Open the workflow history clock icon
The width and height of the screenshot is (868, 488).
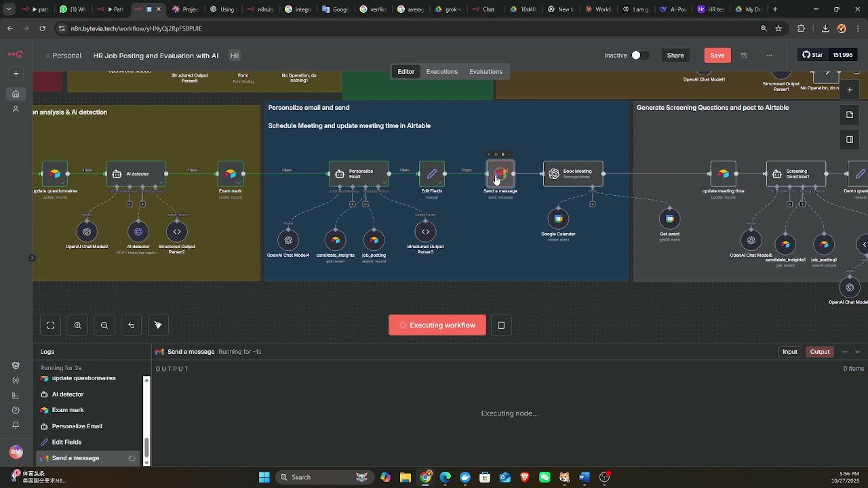click(744, 56)
